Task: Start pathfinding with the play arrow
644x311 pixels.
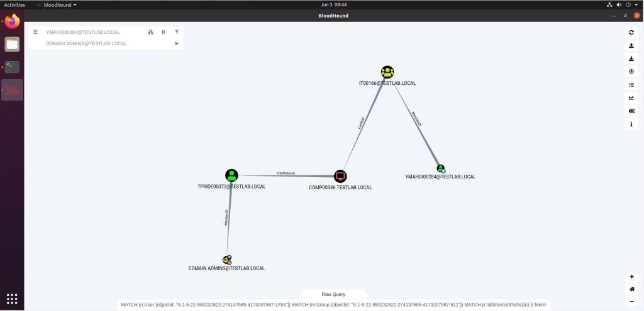Action: (177, 43)
